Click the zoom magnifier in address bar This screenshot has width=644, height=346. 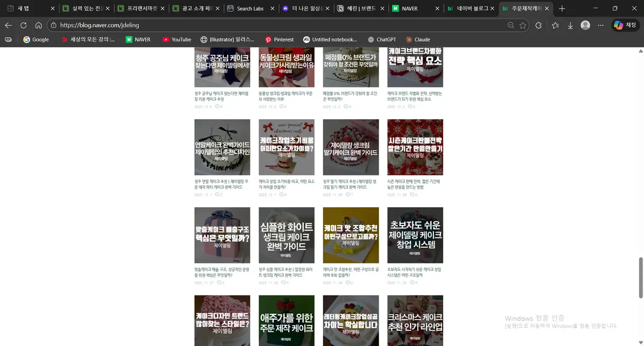[510, 25]
